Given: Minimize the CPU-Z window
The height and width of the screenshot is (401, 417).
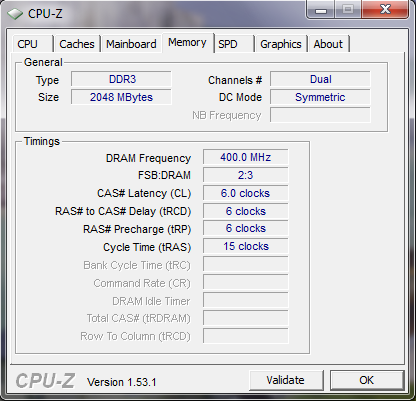Looking at the screenshot, I should click(321, 10).
